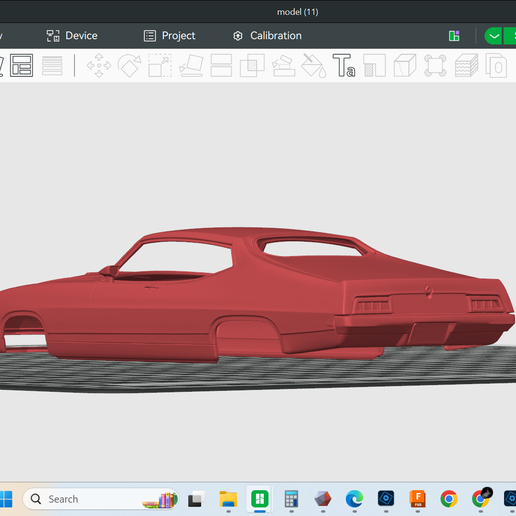This screenshot has width=516, height=516.
Task: Expand the green slice options dropdown arrow
Action: point(494,36)
